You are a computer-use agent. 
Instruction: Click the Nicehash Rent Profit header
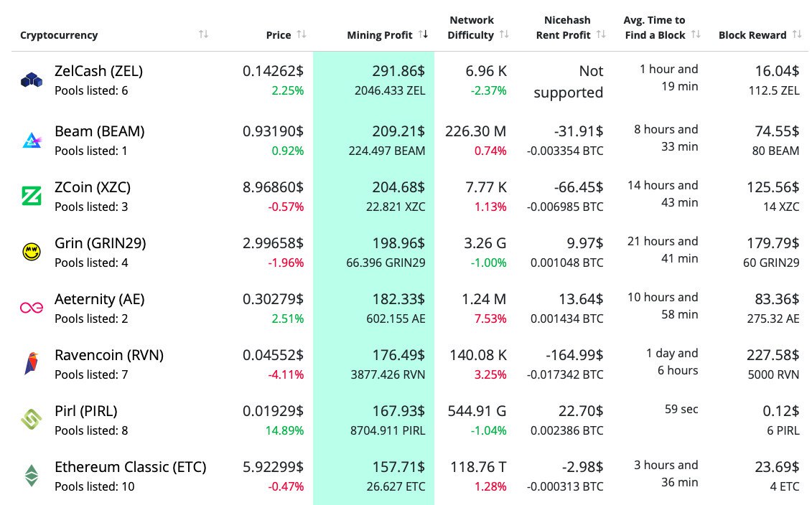564,27
